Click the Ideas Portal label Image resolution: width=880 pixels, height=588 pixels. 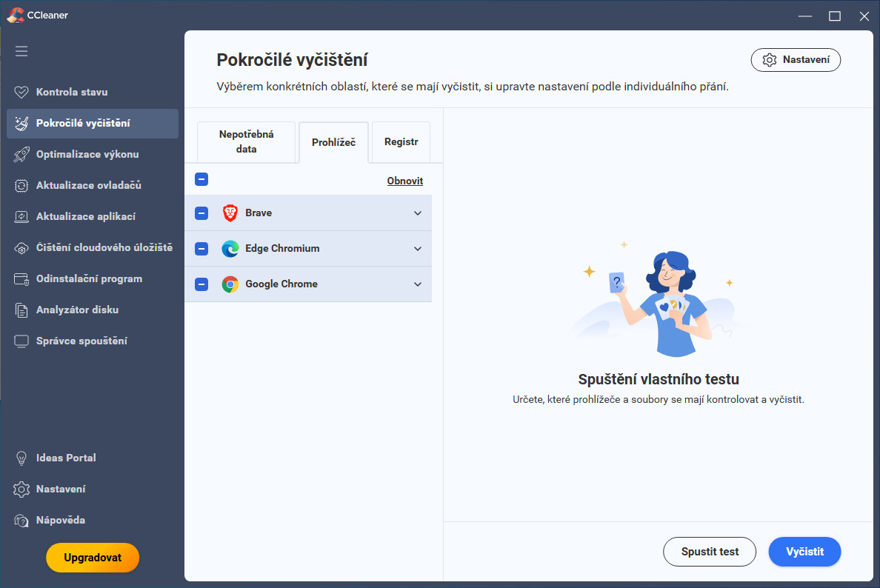[66, 458]
